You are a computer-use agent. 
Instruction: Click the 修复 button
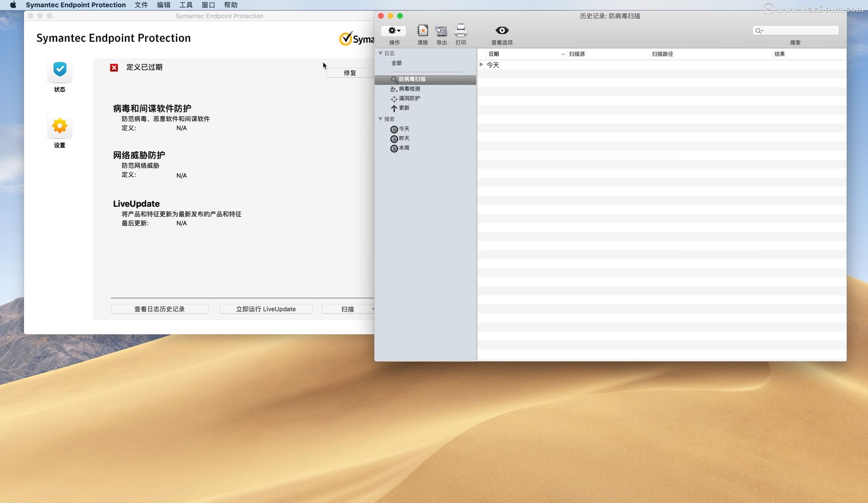point(350,73)
